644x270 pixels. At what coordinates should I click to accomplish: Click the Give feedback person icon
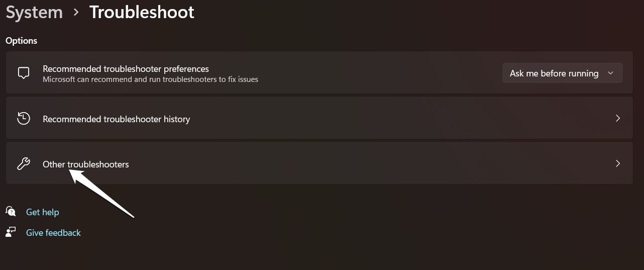(x=11, y=232)
